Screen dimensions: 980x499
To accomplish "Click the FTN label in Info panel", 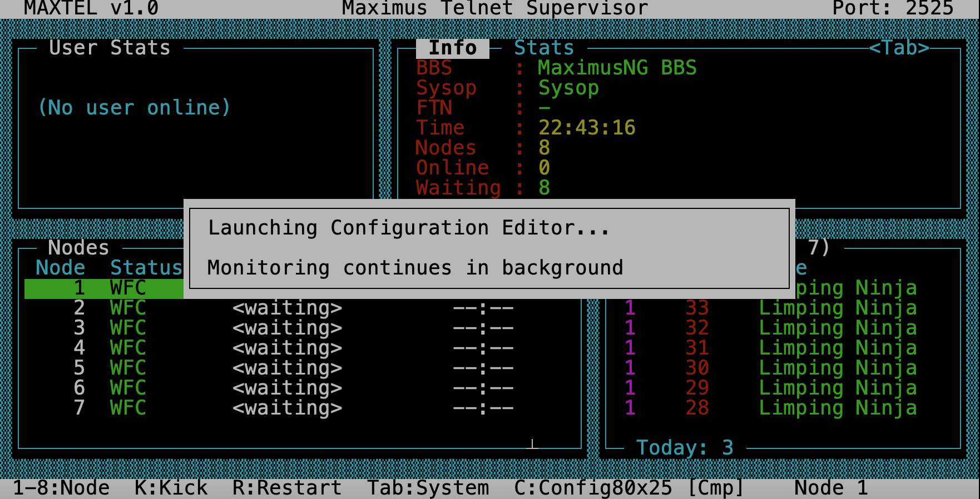I will [434, 108].
